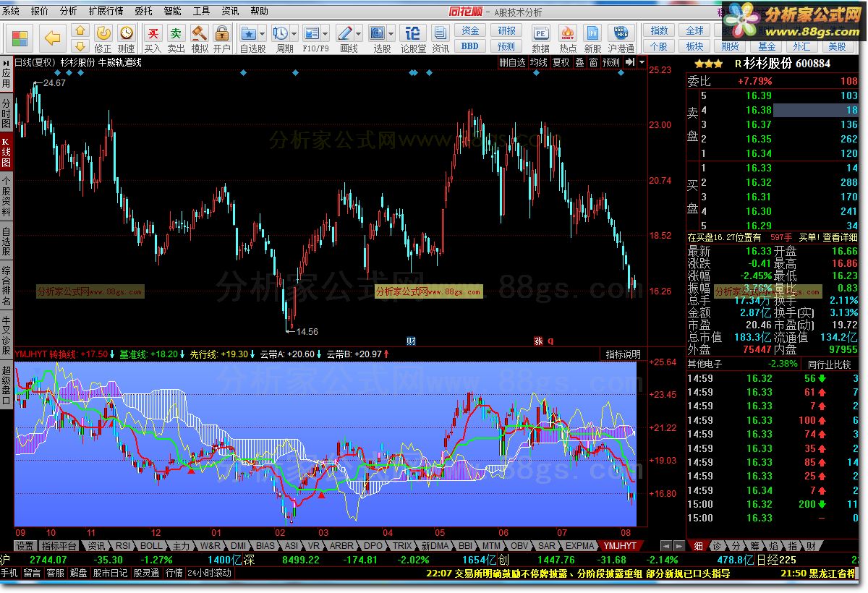Viewport: 868px width, 593px height.
Task: Expand the 周期 dropdown arrow
Action: [x=294, y=33]
